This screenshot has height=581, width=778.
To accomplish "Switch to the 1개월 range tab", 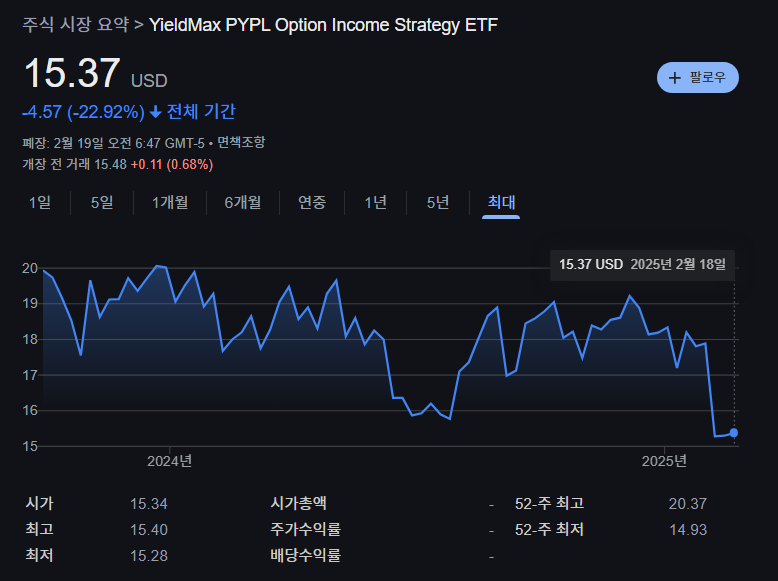I will pos(170,202).
